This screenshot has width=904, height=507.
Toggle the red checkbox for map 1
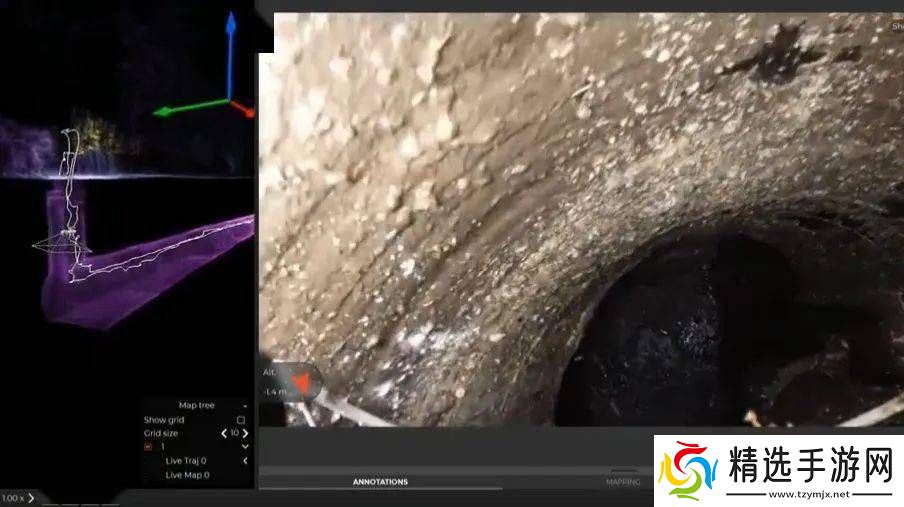(148, 447)
